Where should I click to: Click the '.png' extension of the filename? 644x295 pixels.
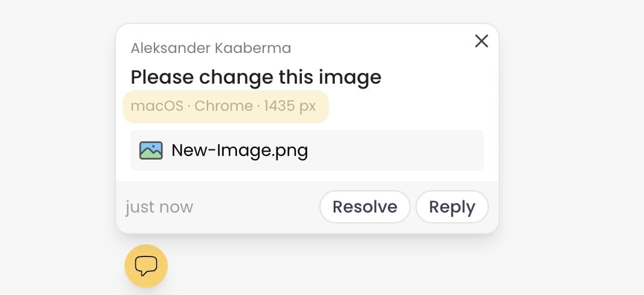291,150
